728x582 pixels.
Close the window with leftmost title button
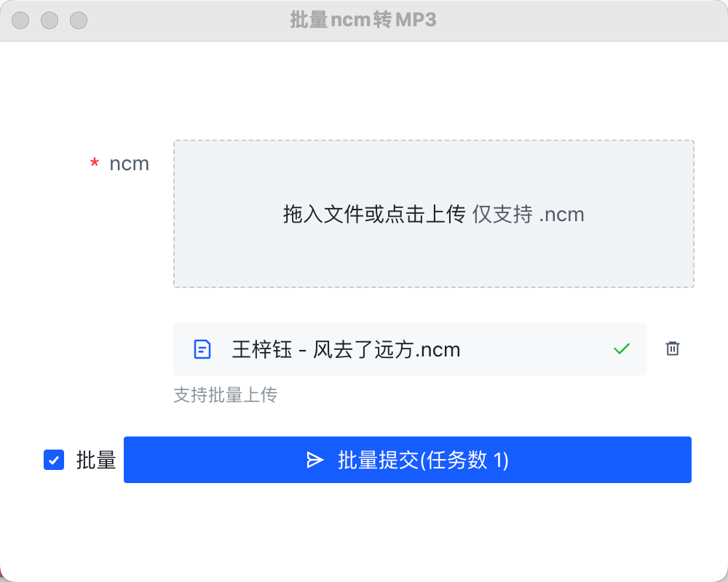pyautogui.click(x=20, y=20)
